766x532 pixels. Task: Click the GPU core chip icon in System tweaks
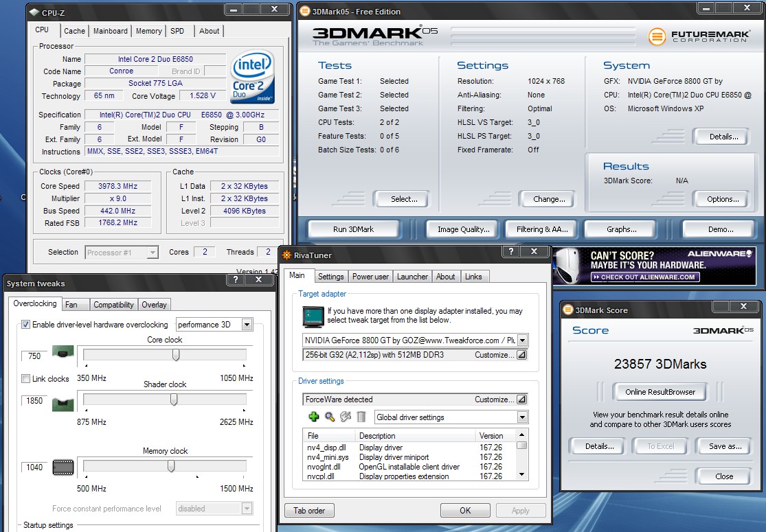click(63, 352)
